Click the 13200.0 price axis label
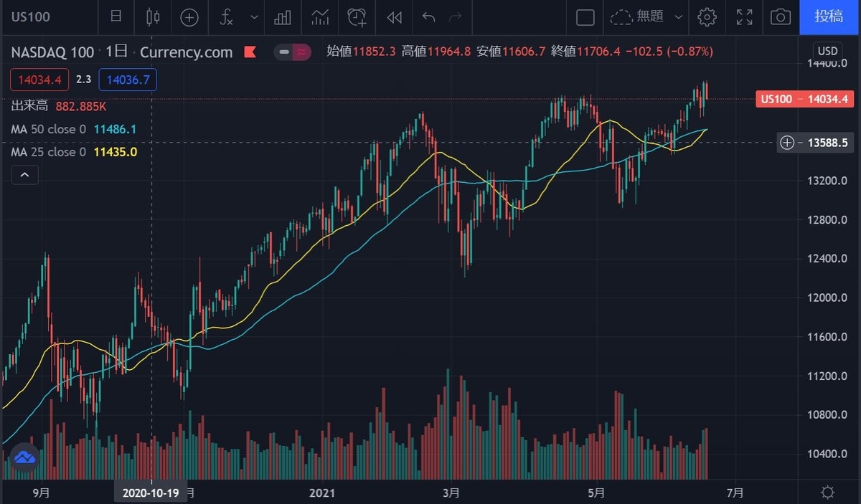861x504 pixels. [x=827, y=181]
